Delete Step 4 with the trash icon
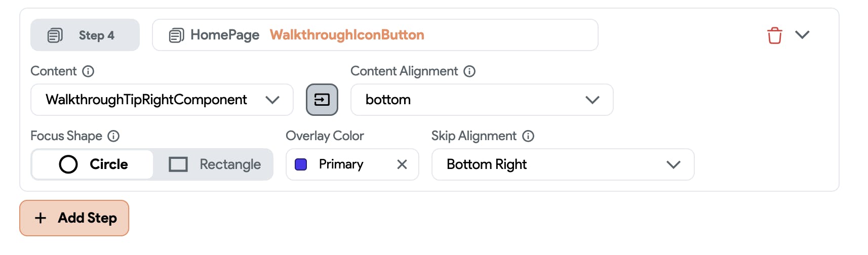868x255 pixels. [774, 35]
